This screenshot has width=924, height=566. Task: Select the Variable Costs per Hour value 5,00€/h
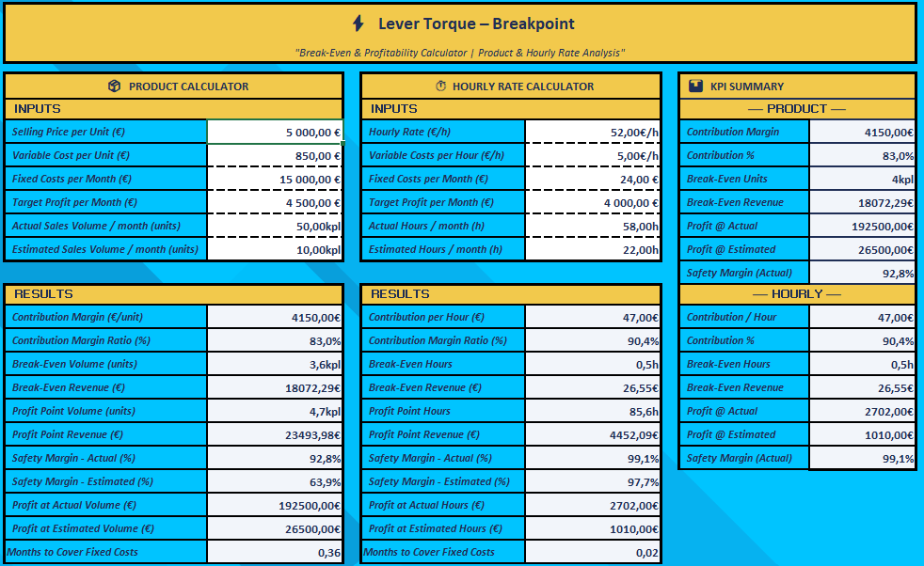592,155
